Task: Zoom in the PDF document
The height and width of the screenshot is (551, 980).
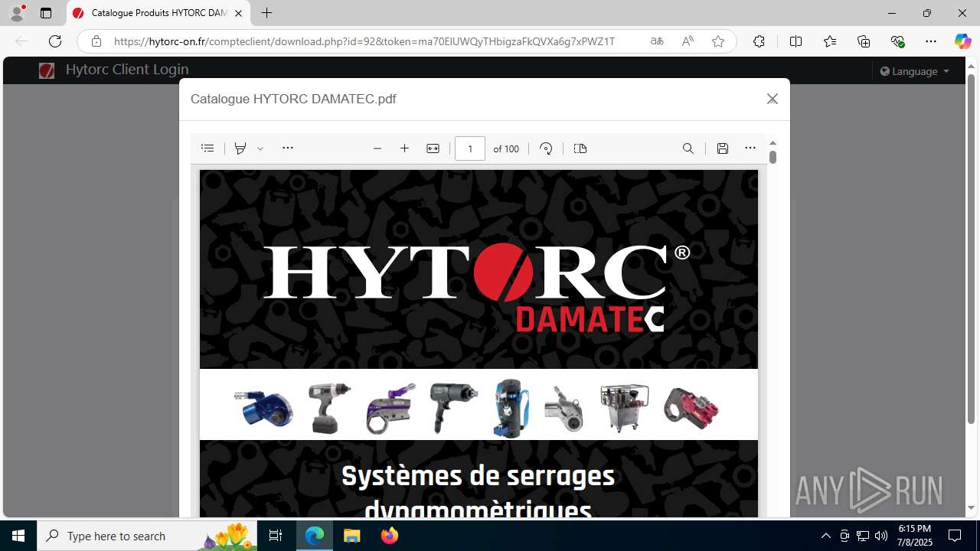Action: coord(405,148)
